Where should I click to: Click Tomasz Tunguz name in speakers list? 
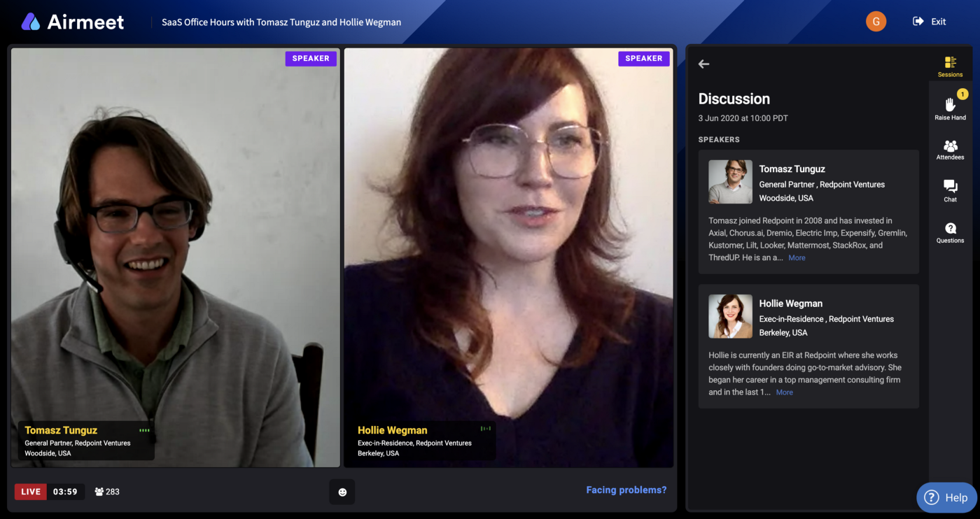click(x=792, y=169)
